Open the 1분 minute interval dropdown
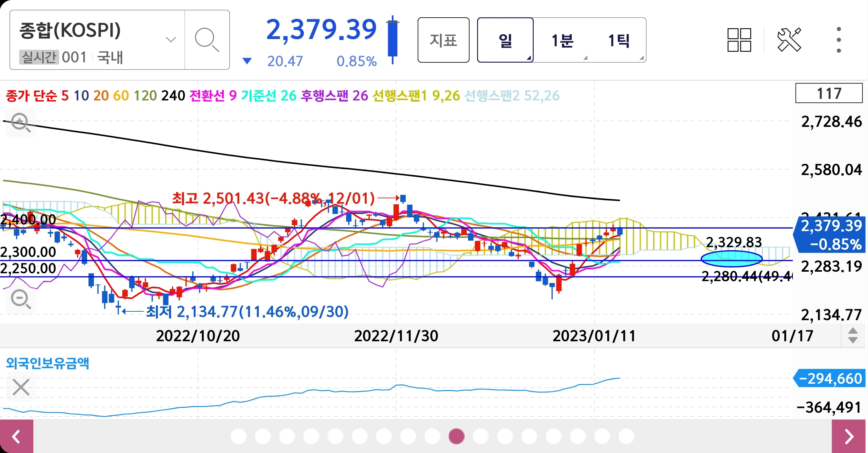The width and height of the screenshot is (868, 453). (562, 41)
